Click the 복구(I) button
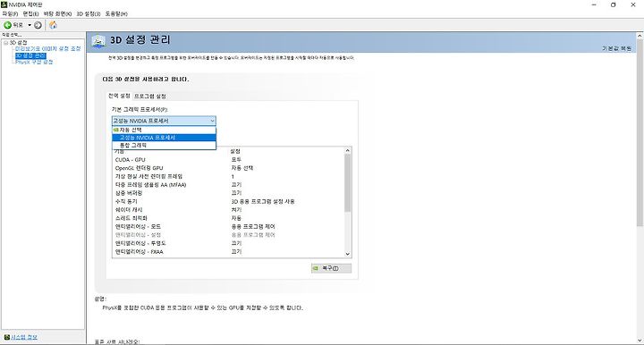 point(332,268)
